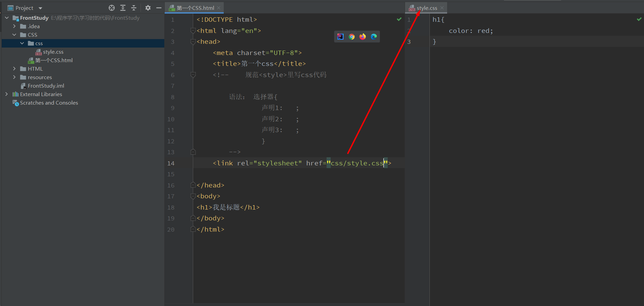Fold the head tag at line 3

click(193, 42)
